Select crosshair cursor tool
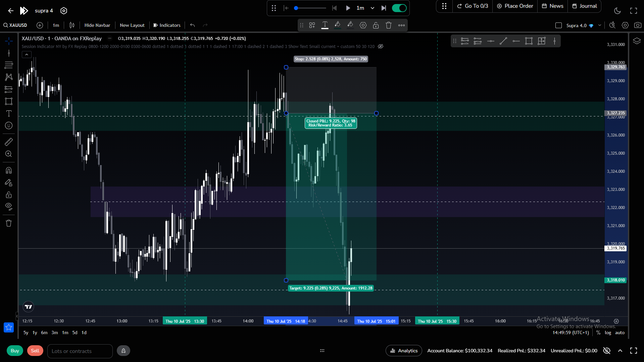 [9, 41]
